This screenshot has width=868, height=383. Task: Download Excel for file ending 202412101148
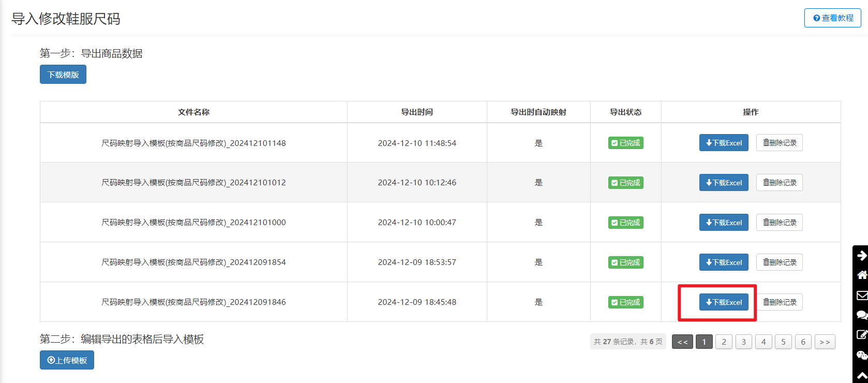click(x=723, y=143)
